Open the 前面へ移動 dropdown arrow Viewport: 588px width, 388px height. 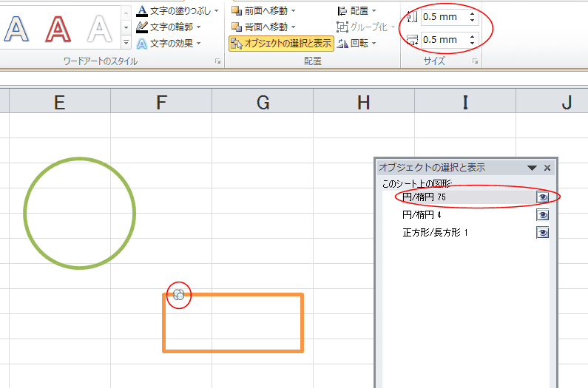(x=293, y=11)
